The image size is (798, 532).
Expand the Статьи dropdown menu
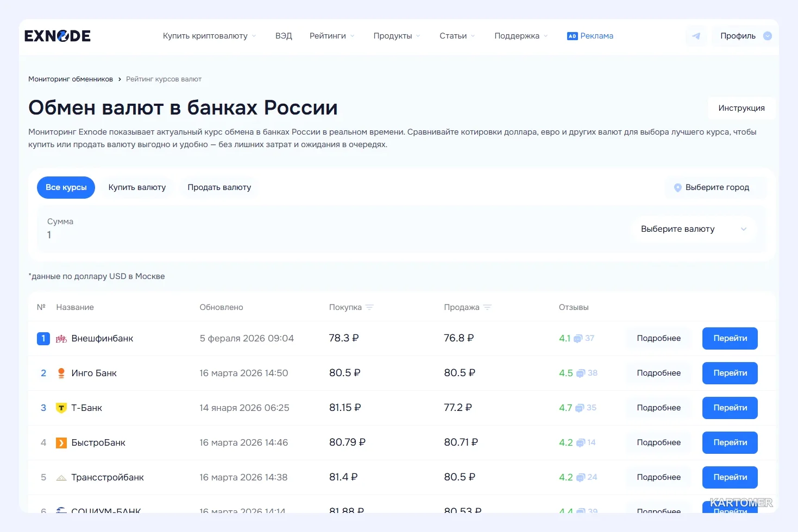coord(457,36)
